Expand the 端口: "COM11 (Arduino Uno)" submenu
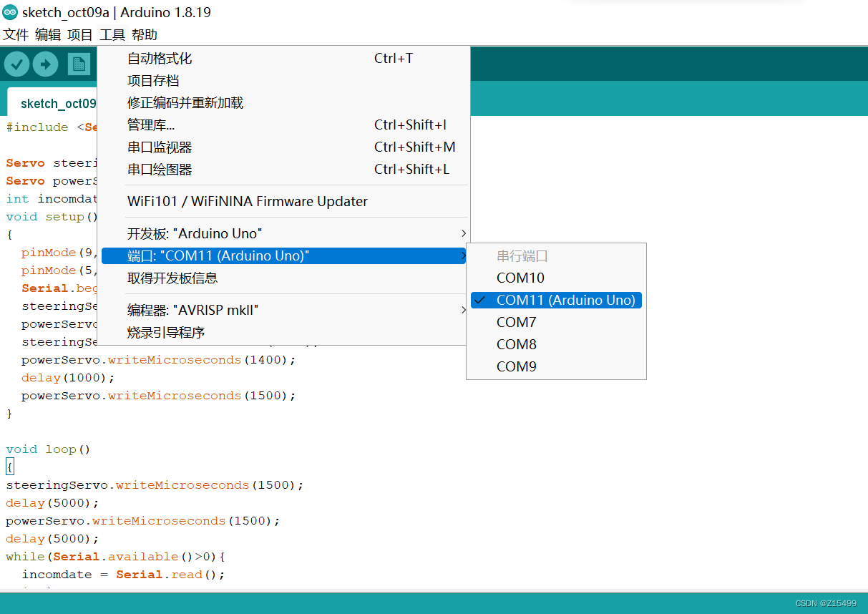The image size is (868, 614). click(x=283, y=256)
